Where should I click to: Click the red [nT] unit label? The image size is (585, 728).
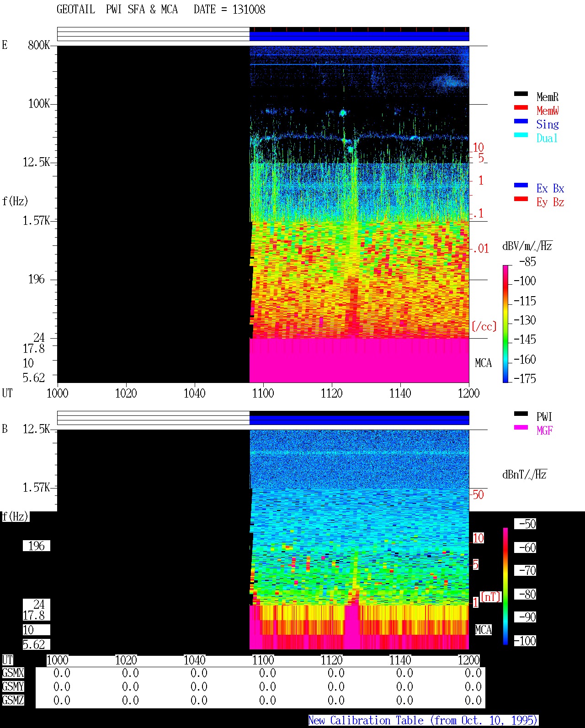click(491, 597)
